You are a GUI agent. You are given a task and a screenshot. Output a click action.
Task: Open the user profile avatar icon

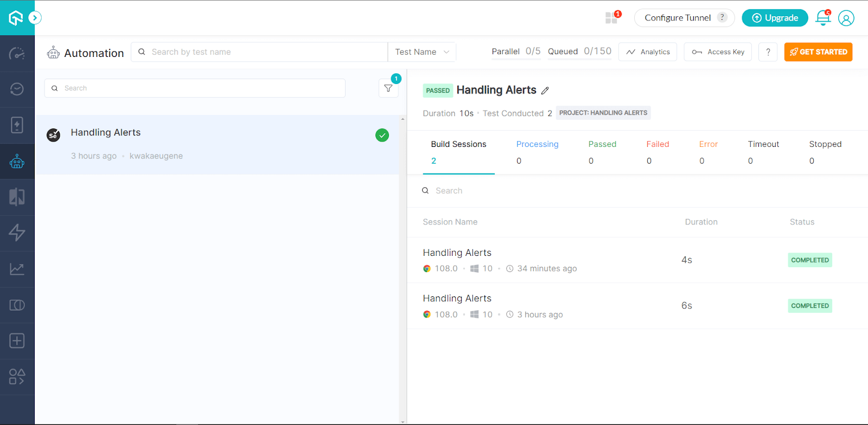(846, 18)
